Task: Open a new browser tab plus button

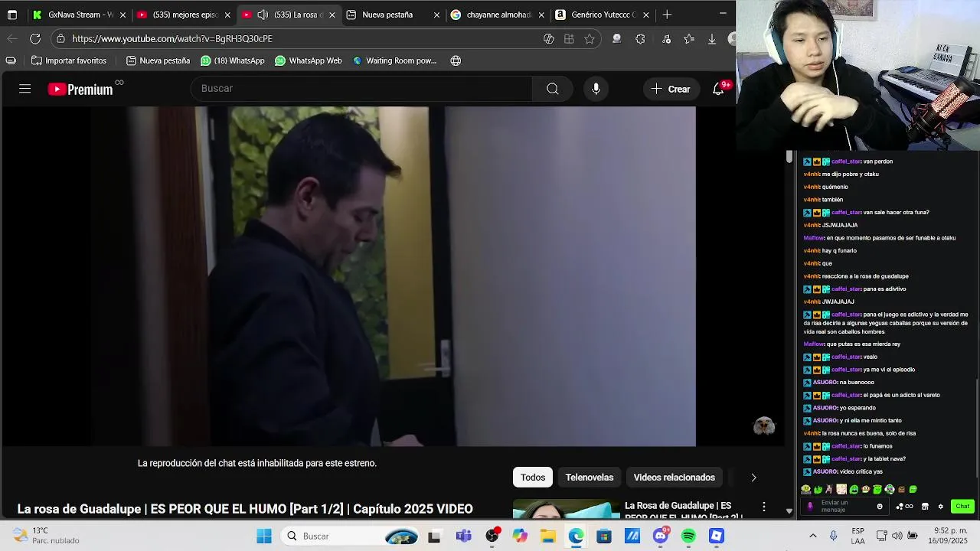Action: coord(667,15)
